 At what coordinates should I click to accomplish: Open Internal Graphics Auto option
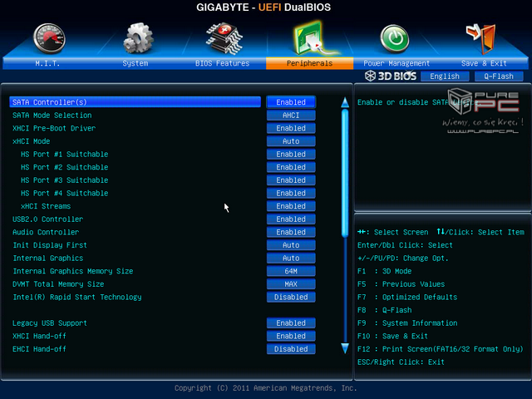[291, 259]
